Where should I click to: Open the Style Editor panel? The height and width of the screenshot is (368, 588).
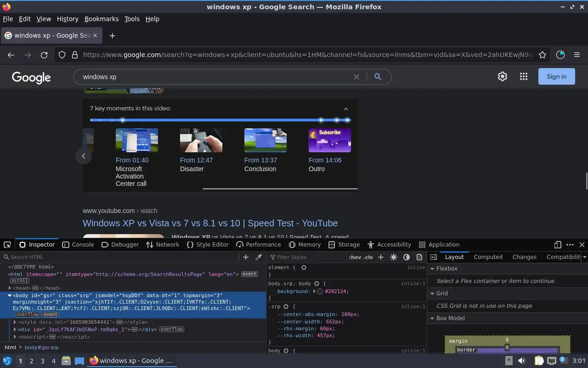[208, 245]
